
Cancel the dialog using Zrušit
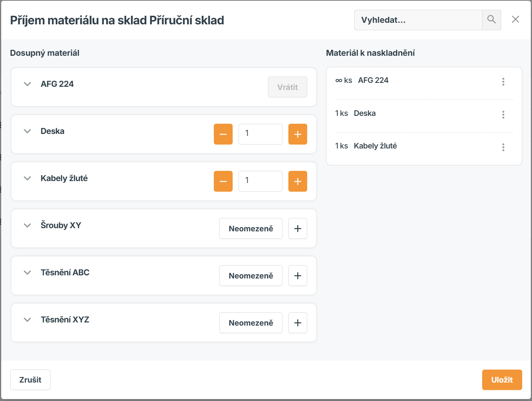[x=30, y=379]
